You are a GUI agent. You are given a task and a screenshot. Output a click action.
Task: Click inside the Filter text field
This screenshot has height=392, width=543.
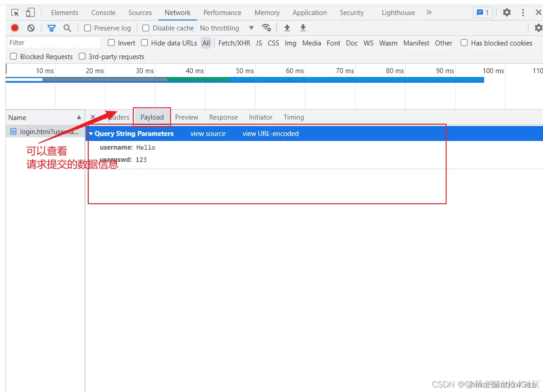(54, 43)
